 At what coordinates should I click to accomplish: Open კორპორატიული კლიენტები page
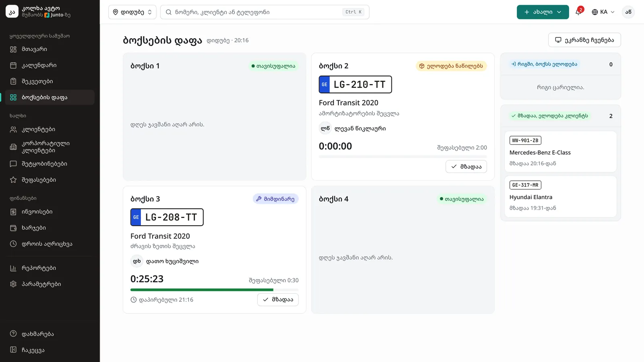50,147
